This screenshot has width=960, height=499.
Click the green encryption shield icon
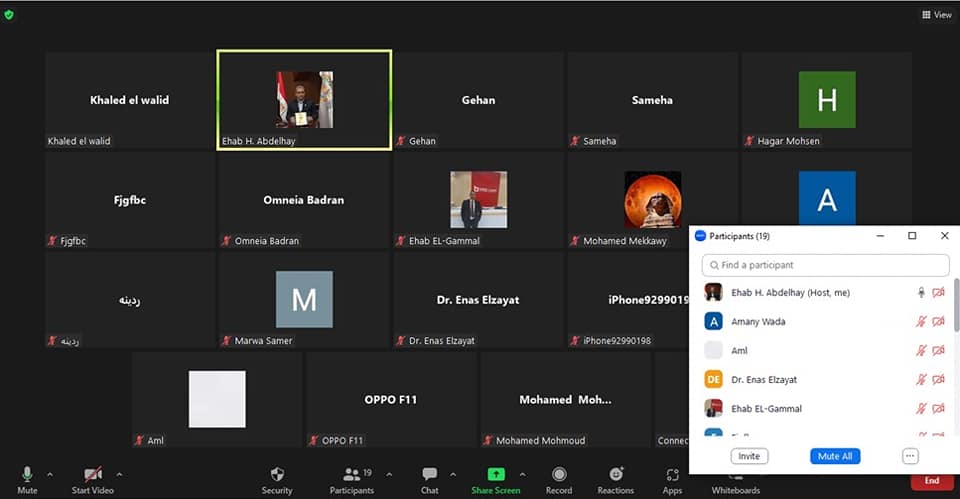point(9,15)
